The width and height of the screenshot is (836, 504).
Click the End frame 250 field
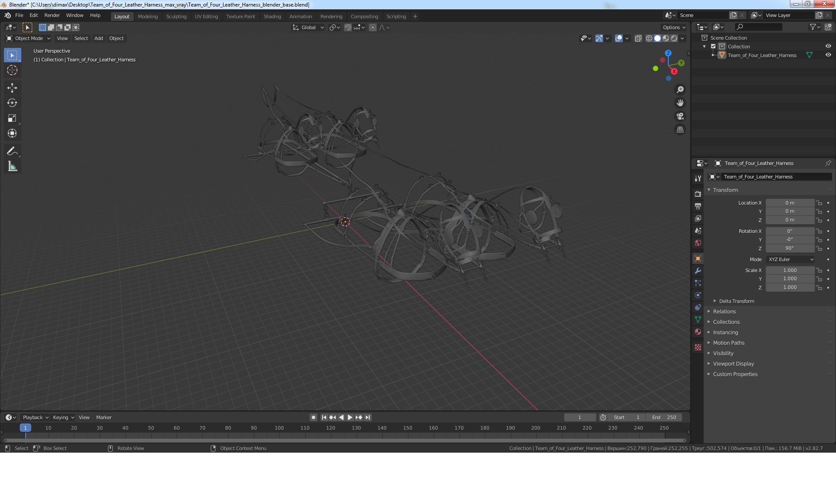[664, 417]
